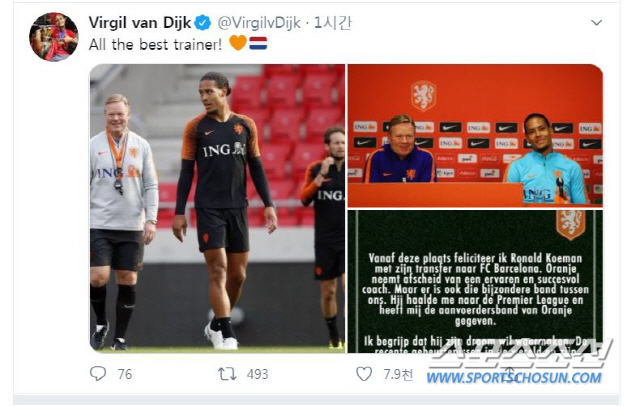Retweet using the arrows icon
This screenshot has height=406, width=640.
pyautogui.click(x=227, y=374)
